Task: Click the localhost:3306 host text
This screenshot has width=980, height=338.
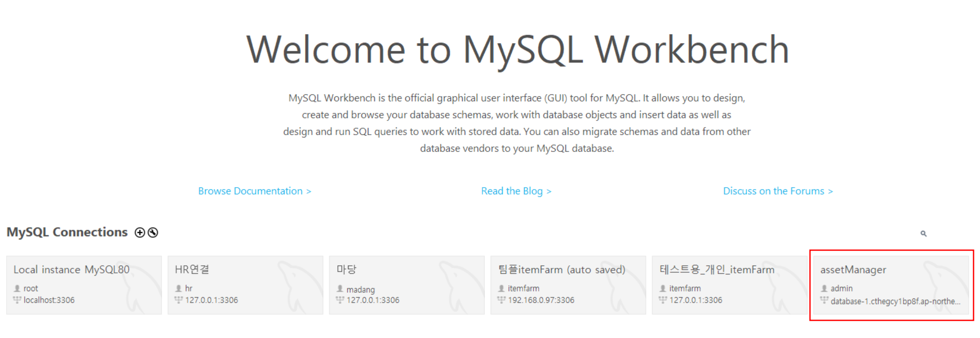Action: (x=49, y=300)
